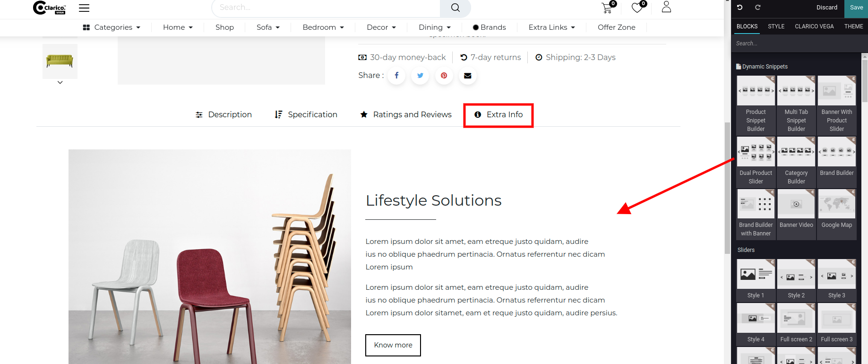This screenshot has height=364, width=868.
Task: Open the wishlist heart icon
Action: point(637,8)
